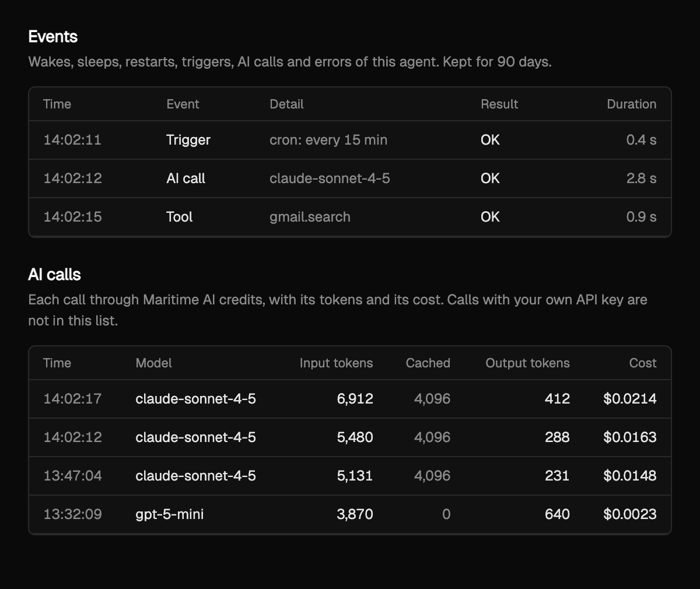Image resolution: width=700 pixels, height=589 pixels.
Task: Click claude-sonnet-4-5 in the 13:47:04 row
Action: [x=195, y=476]
